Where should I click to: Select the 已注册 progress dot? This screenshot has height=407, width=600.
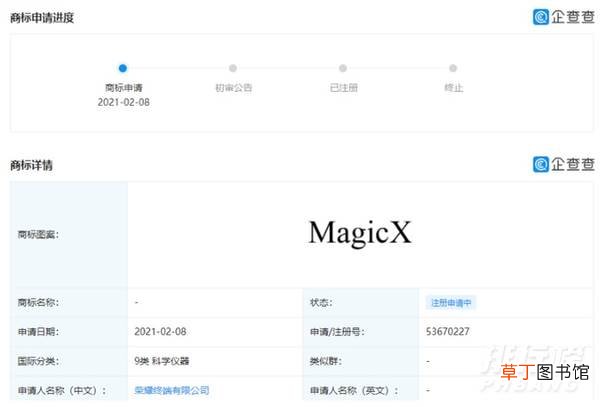343,68
